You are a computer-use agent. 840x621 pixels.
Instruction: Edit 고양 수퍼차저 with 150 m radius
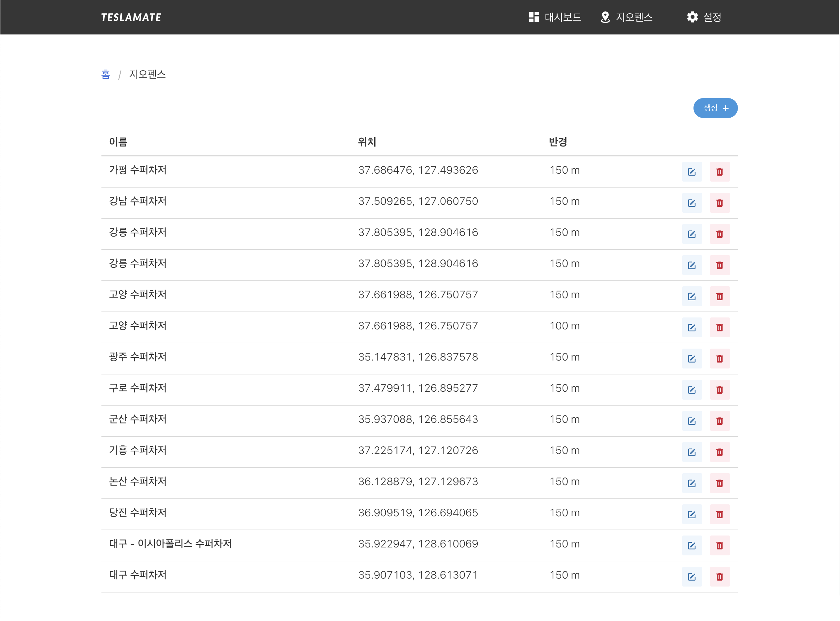point(692,296)
